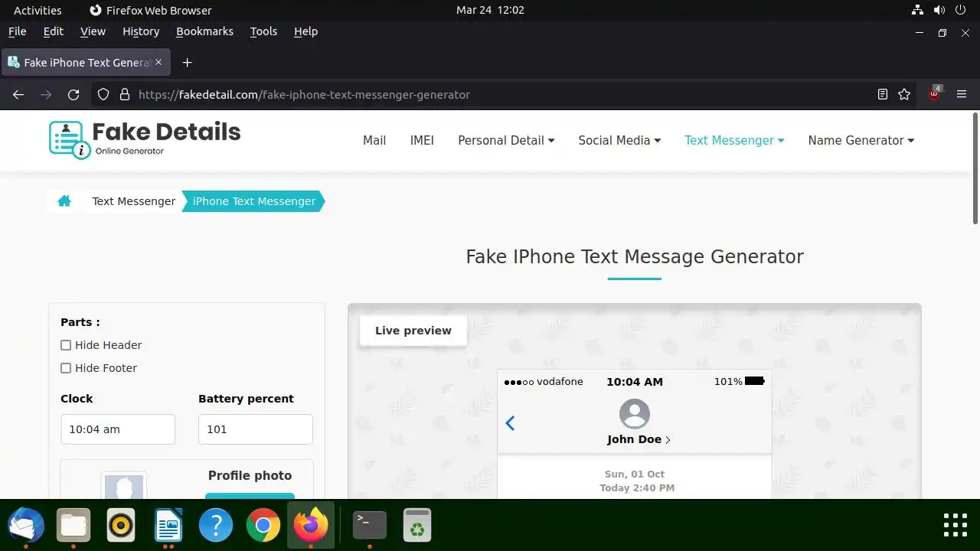Viewport: 980px width, 551px height.
Task: Expand Name Generator dropdown menu
Action: tap(861, 140)
